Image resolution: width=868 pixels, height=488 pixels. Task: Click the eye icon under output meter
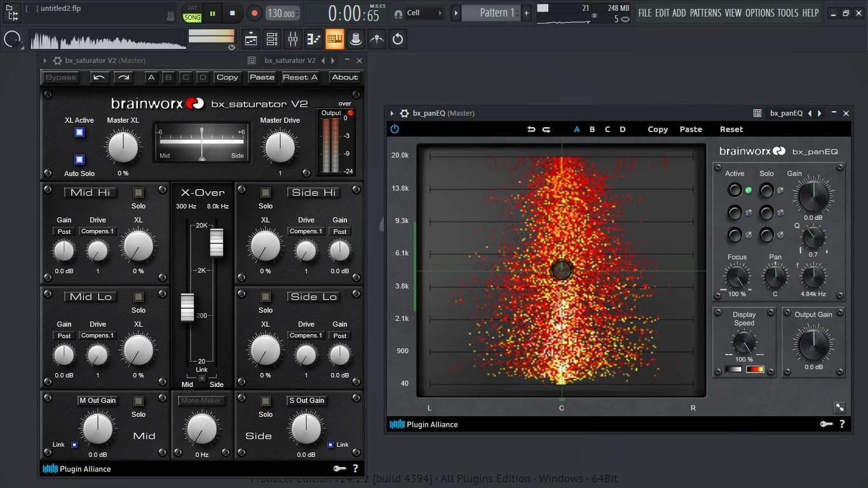[x=231, y=47]
